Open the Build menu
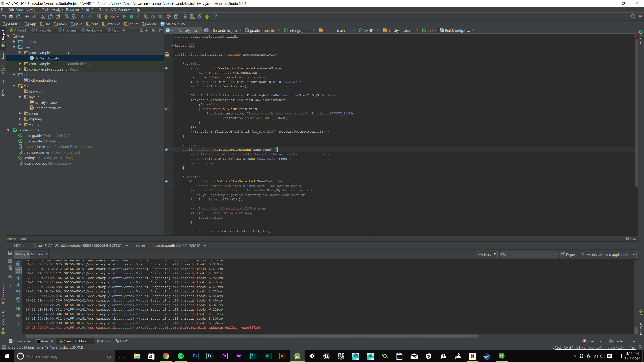The width and height of the screenshot is (644, 362). pos(85,10)
